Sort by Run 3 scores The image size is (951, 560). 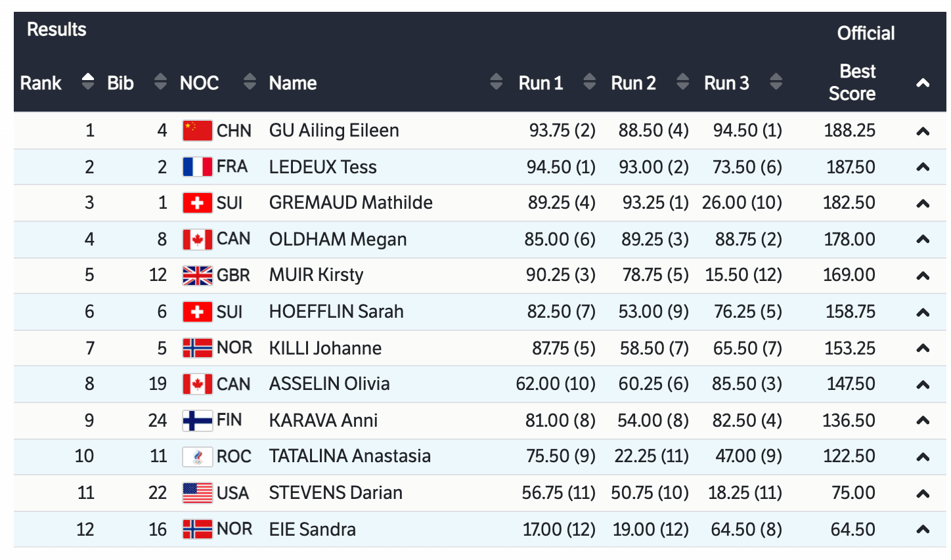pyautogui.click(x=776, y=82)
